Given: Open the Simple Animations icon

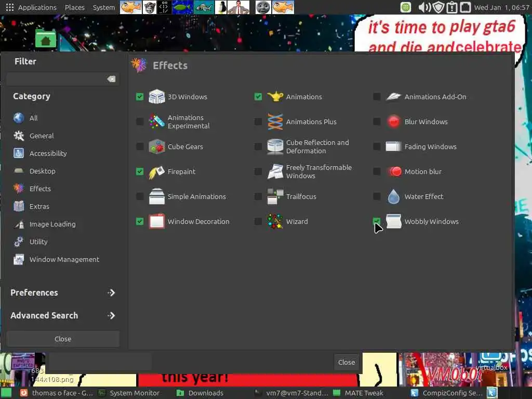Looking at the screenshot, I should 157,196.
